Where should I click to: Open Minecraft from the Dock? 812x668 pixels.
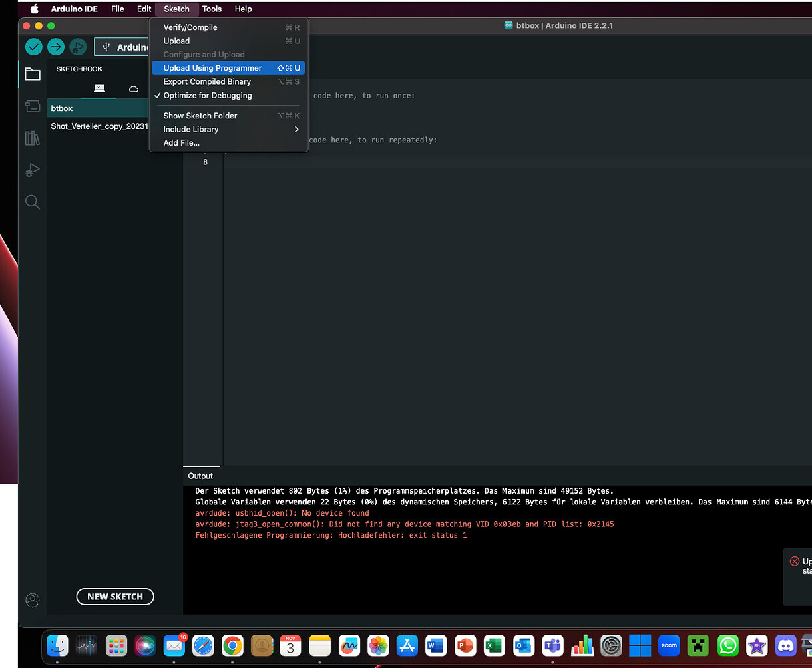(698, 645)
